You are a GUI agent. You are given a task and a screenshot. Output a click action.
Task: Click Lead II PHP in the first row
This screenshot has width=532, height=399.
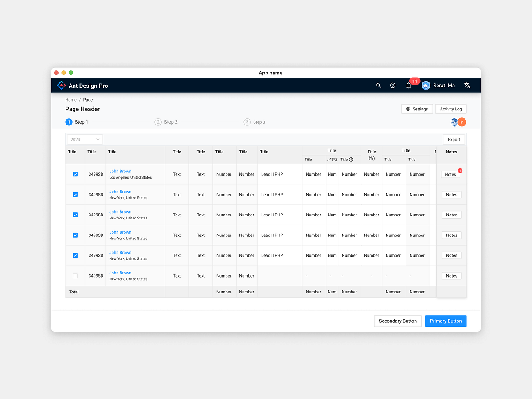tap(272, 174)
